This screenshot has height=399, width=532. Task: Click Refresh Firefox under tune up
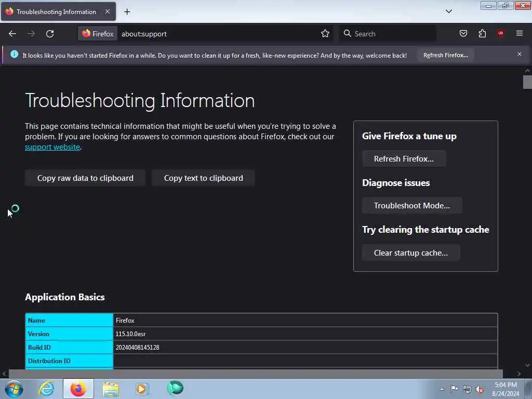coord(404,159)
